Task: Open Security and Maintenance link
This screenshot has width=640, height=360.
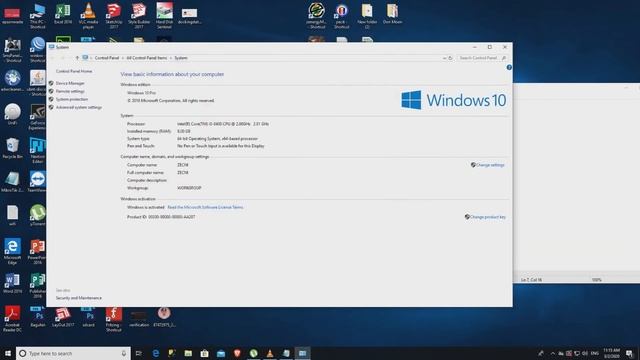Action: coord(79,298)
